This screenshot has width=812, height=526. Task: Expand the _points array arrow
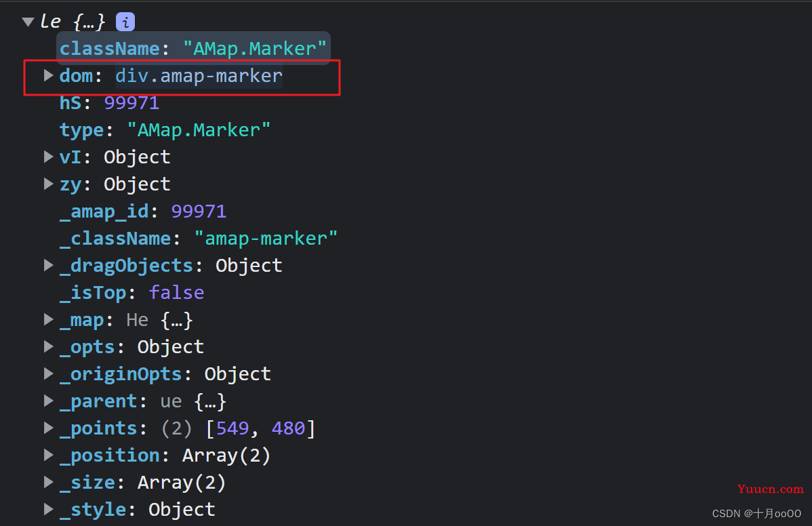click(x=48, y=428)
